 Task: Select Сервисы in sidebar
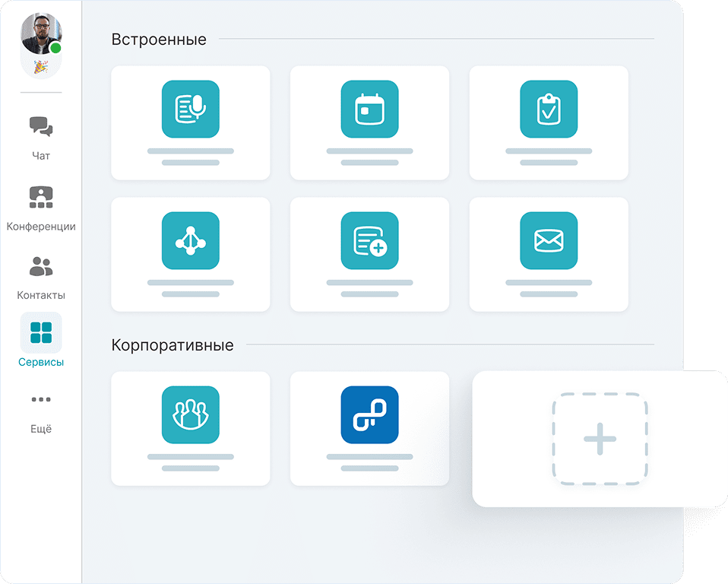pyautogui.click(x=41, y=340)
